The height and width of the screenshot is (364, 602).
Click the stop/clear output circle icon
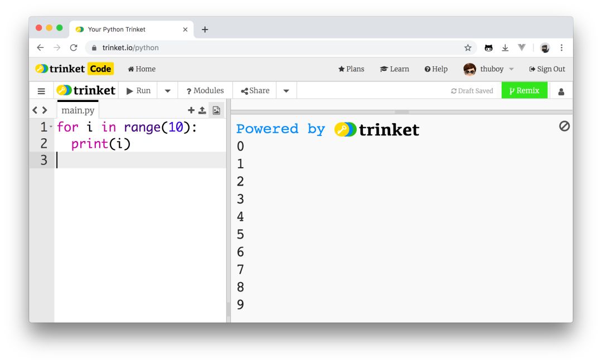tap(564, 126)
